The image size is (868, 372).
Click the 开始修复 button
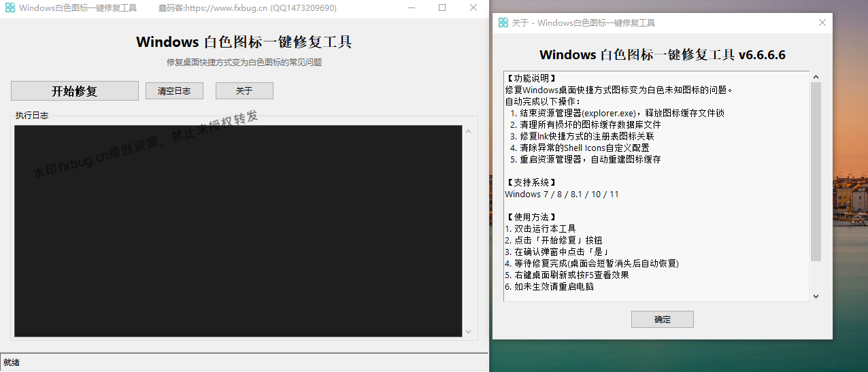pyautogui.click(x=75, y=91)
